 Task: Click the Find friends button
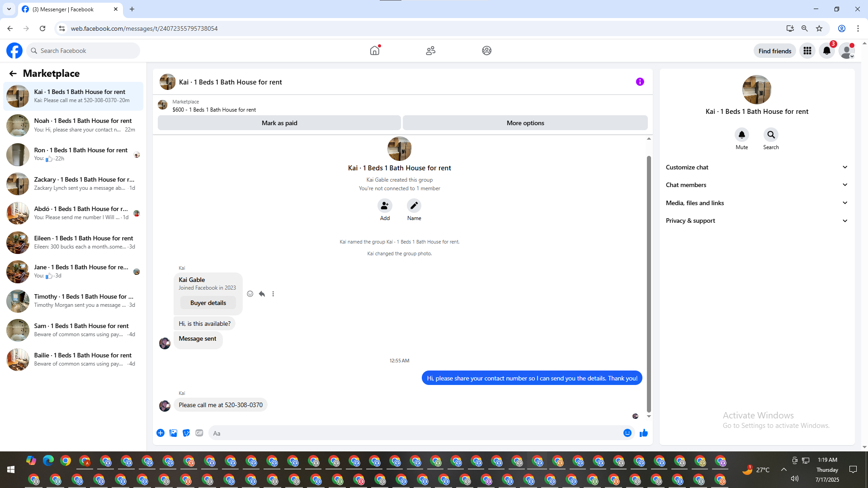[x=775, y=51]
